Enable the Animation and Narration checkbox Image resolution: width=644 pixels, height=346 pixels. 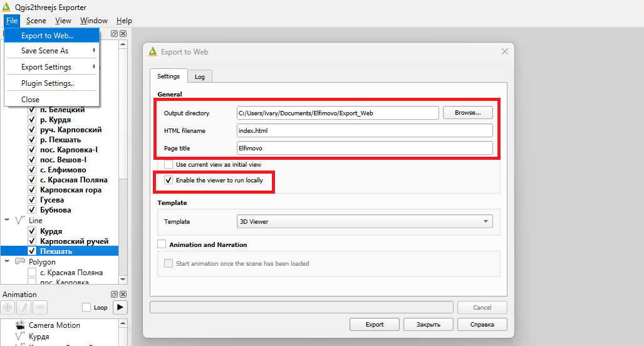tap(162, 244)
